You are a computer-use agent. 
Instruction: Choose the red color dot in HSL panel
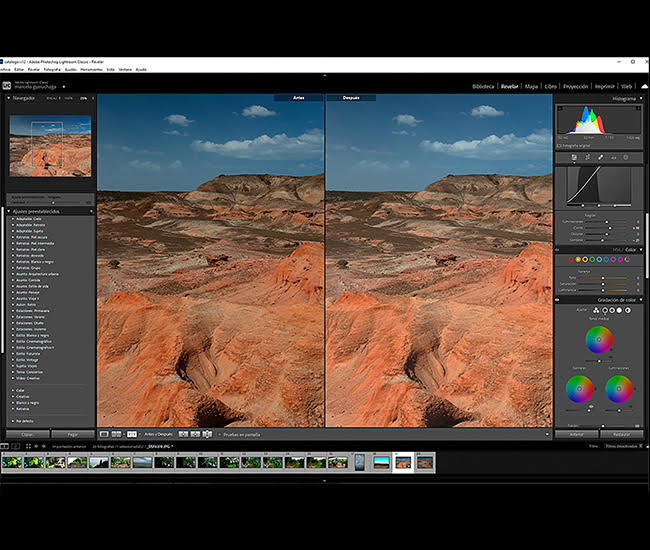tap(571, 259)
